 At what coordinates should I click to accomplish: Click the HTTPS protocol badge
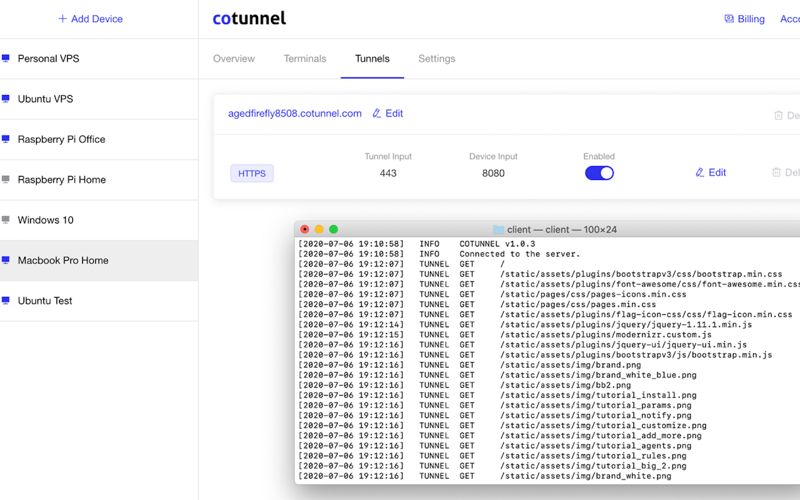[x=252, y=173]
